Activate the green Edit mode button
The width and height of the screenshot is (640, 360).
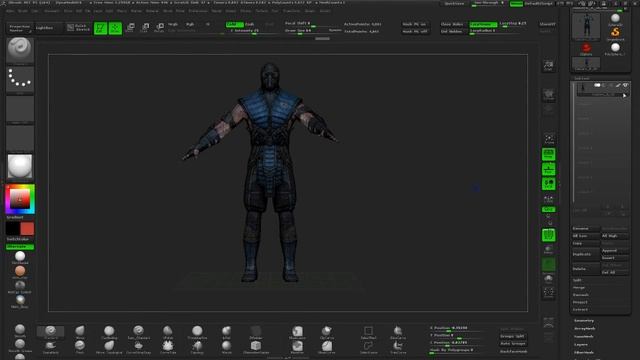(100, 28)
